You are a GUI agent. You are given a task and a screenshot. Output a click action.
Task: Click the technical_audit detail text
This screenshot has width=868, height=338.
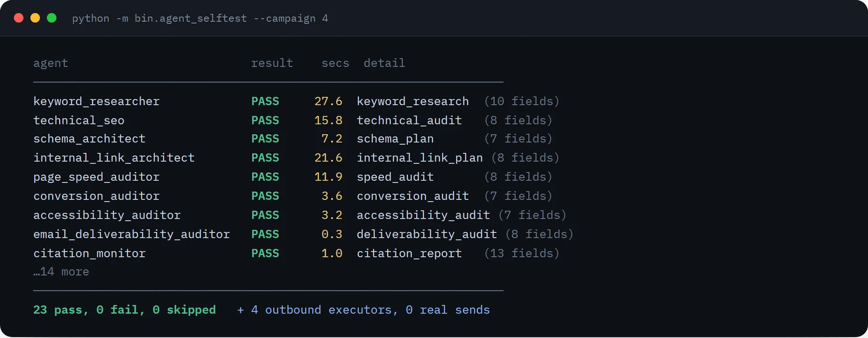[x=409, y=120]
